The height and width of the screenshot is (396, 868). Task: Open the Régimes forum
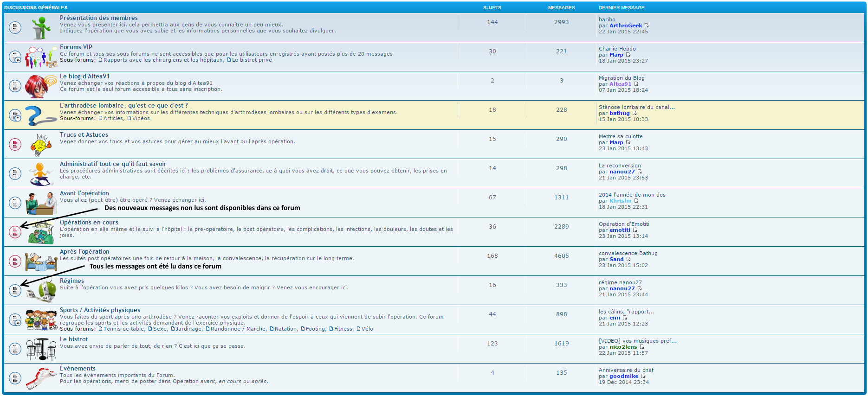[72, 281]
